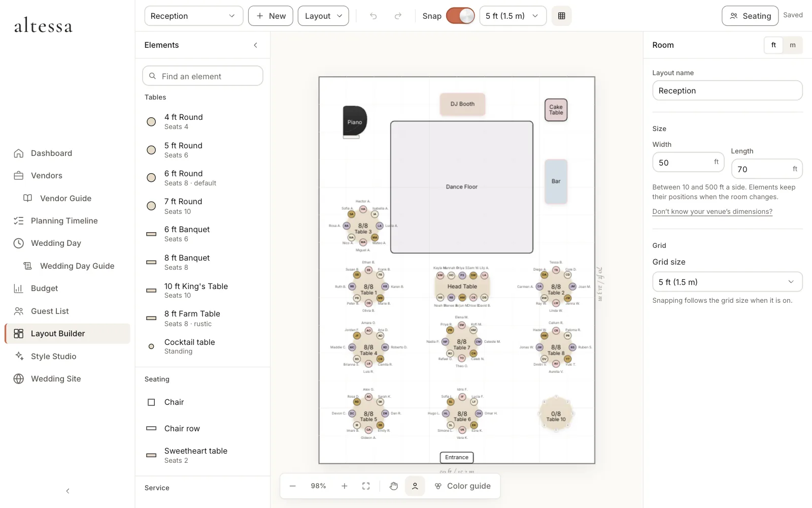Open Budget in the sidebar
Image resolution: width=812 pixels, height=508 pixels.
pyautogui.click(x=67, y=289)
